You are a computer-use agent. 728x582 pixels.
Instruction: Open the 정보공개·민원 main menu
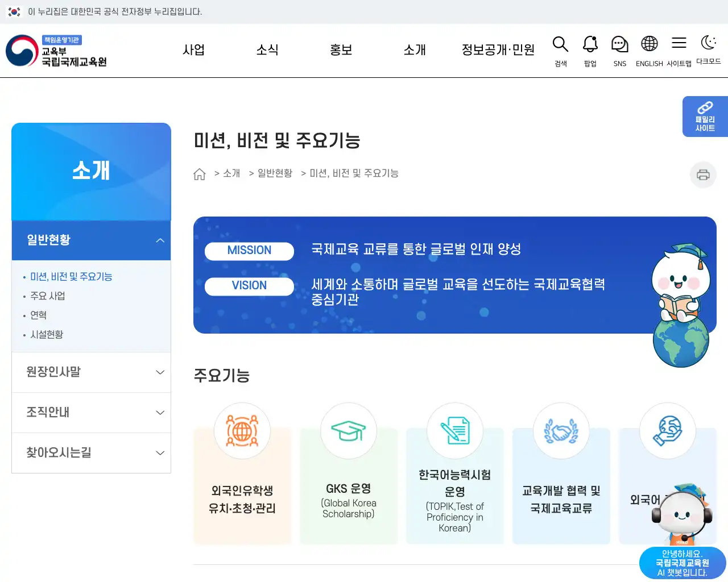tap(498, 50)
